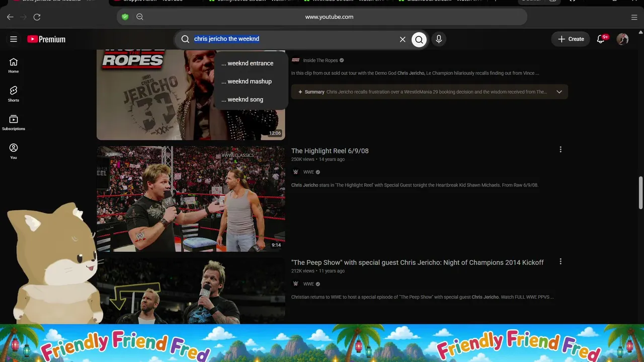644x362 pixels.
Task: Open more options for The Highlight Reel video
Action: 560,149
